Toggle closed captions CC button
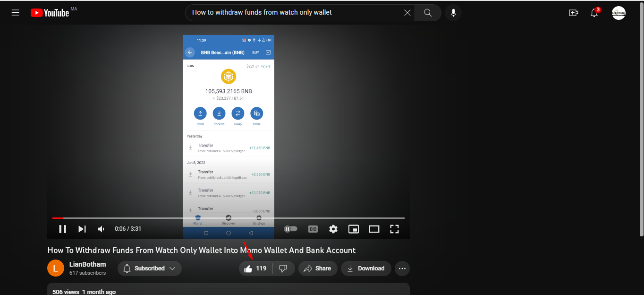The image size is (644, 295). point(313,229)
